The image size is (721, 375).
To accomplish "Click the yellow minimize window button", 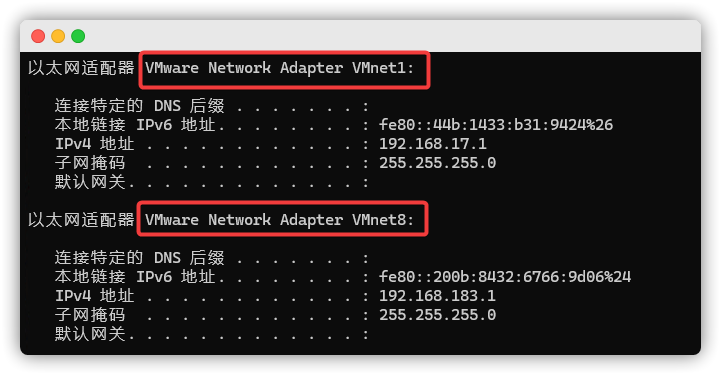I will click(x=58, y=36).
